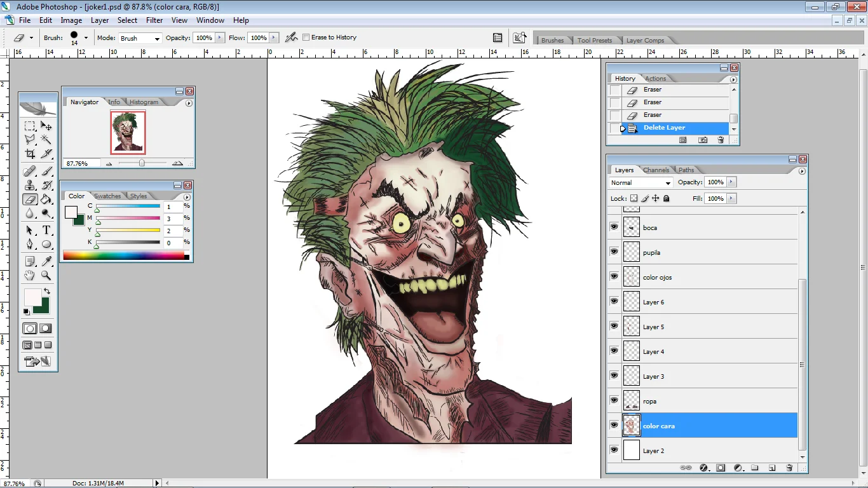Toggle Lock transparent pixels
This screenshot has width=868, height=488.
[x=634, y=199]
